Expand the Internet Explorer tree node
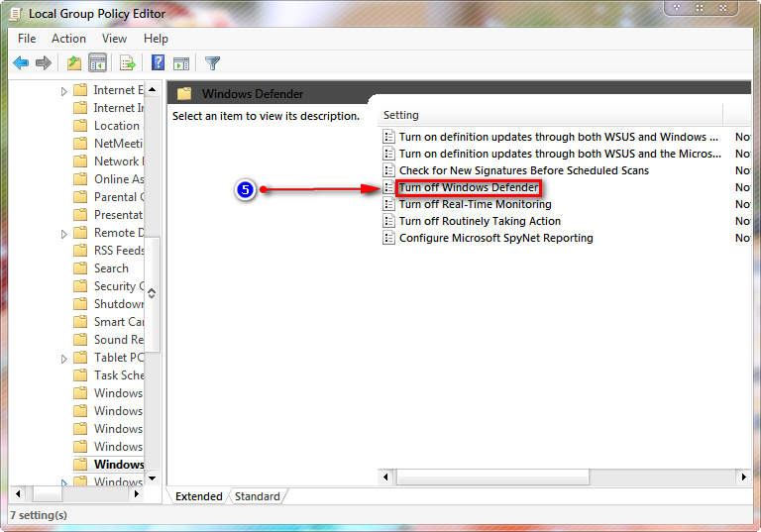 click(x=63, y=91)
